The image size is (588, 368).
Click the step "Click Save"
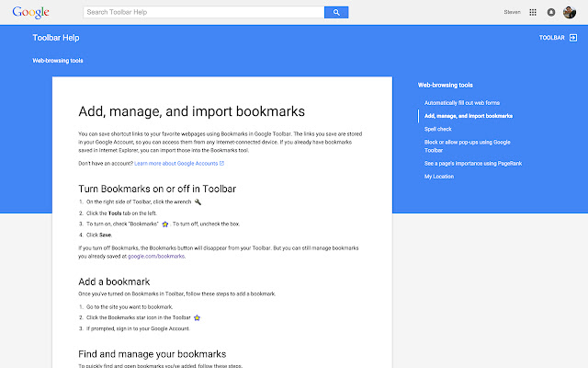tap(99, 236)
